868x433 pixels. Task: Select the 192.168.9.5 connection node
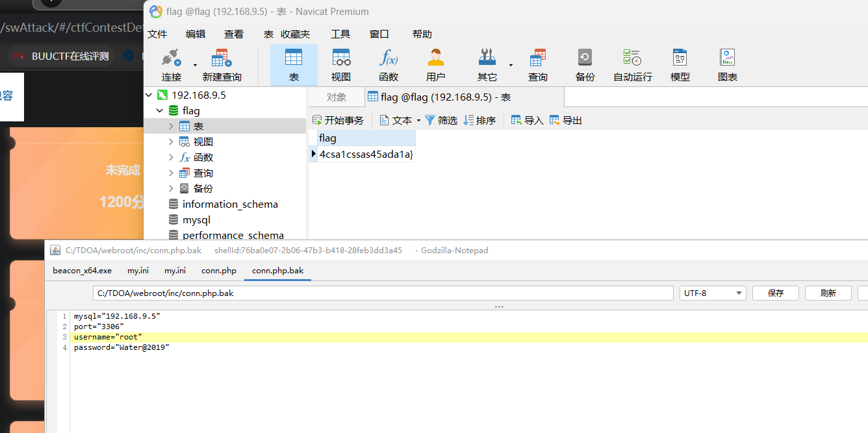click(199, 95)
